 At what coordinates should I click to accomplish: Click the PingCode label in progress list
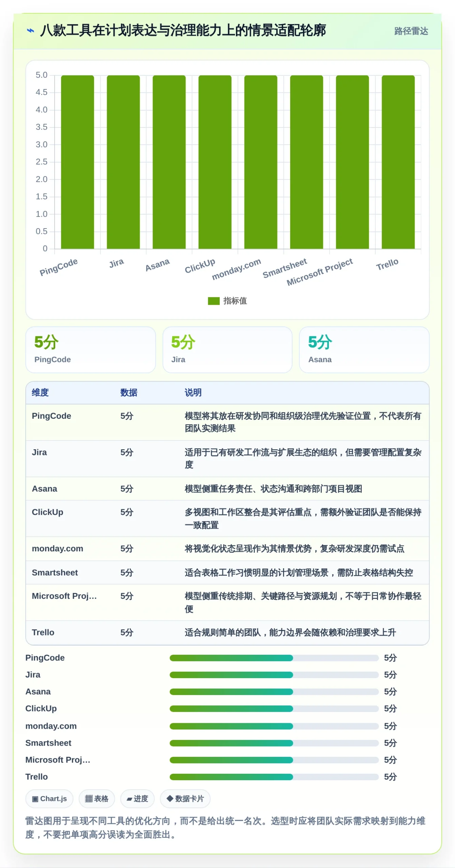[45, 658]
